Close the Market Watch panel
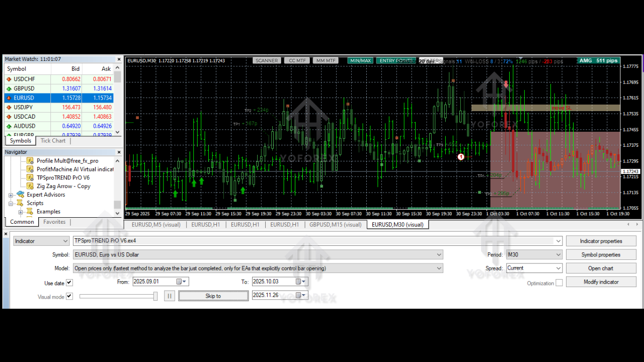The height and width of the screenshot is (362, 644). tap(119, 59)
